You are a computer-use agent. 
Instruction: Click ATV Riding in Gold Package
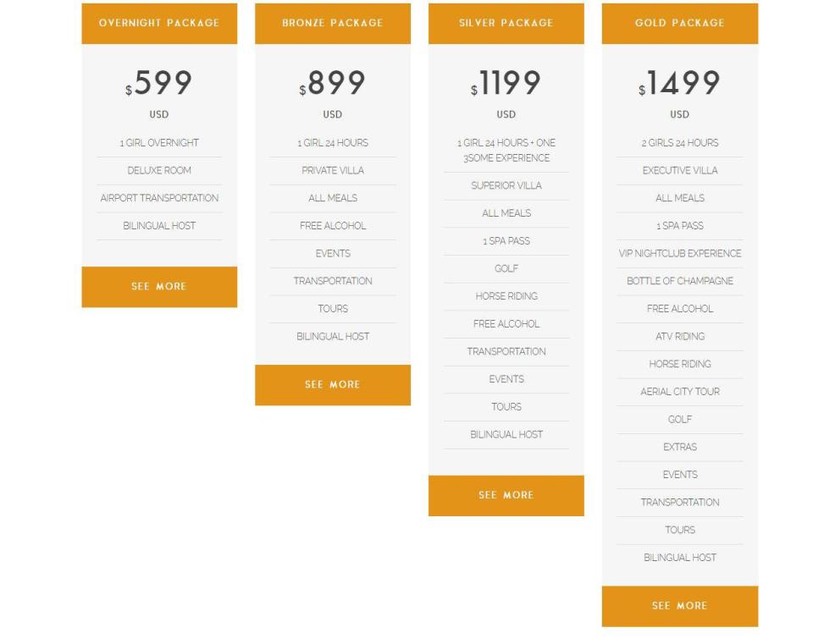[x=680, y=337]
